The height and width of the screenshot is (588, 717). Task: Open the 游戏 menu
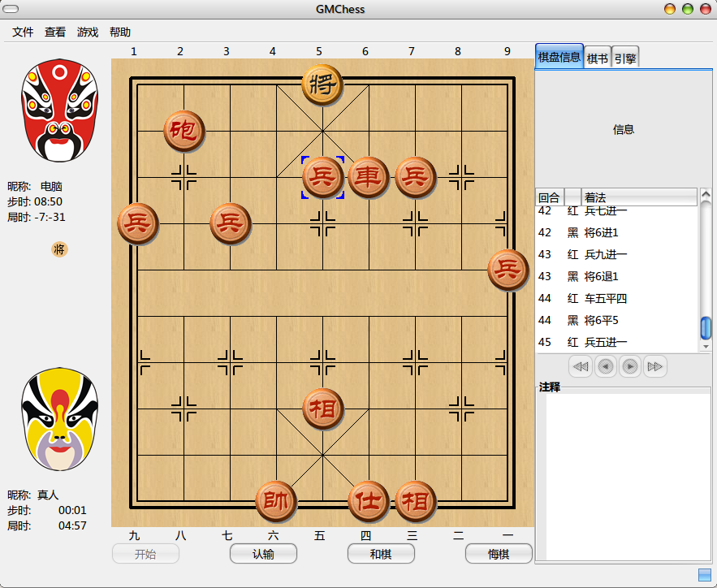[x=88, y=32]
